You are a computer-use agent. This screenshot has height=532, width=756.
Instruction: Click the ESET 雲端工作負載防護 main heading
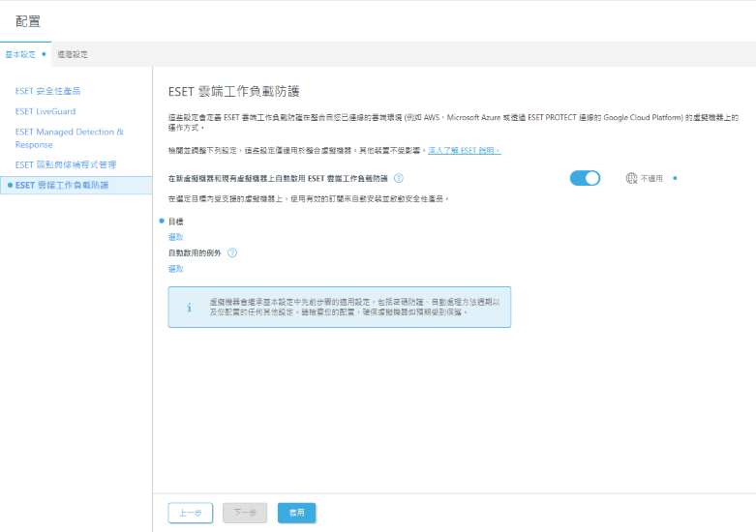tap(234, 91)
